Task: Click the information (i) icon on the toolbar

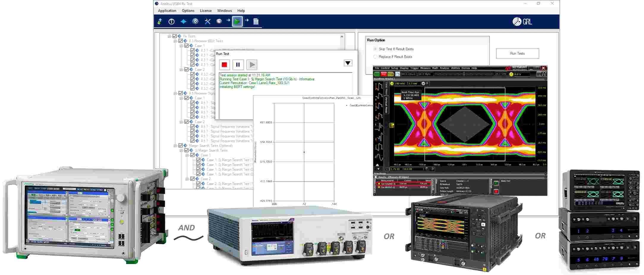Action: [171, 21]
